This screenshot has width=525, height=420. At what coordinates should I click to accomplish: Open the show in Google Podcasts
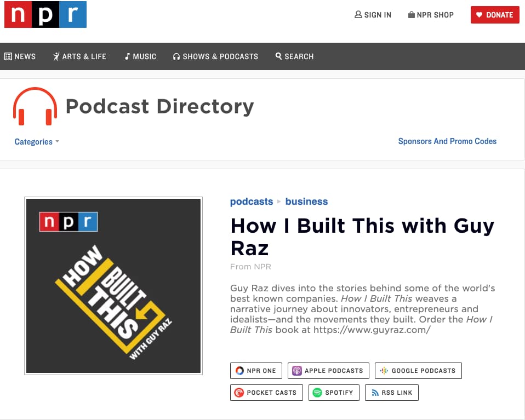click(418, 371)
